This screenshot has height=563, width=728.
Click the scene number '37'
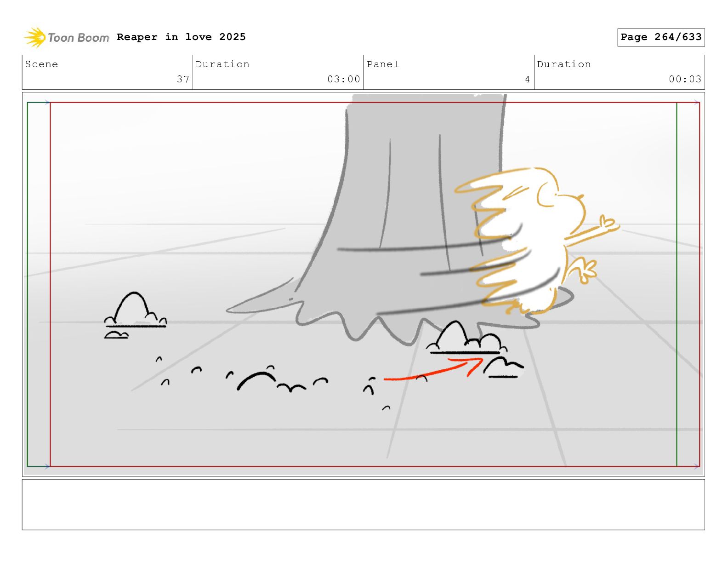[x=183, y=79]
